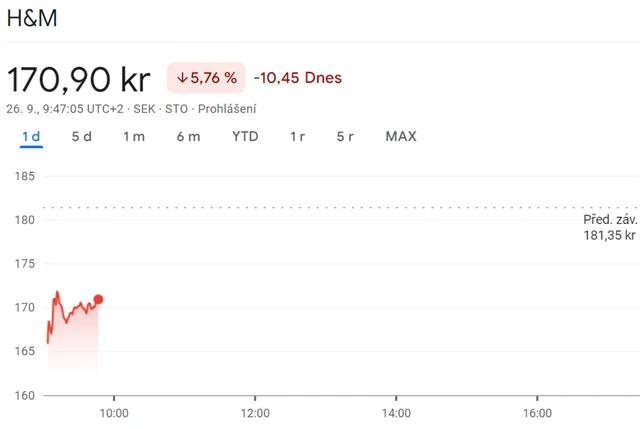Open the 1 m time range

pyautogui.click(x=134, y=136)
